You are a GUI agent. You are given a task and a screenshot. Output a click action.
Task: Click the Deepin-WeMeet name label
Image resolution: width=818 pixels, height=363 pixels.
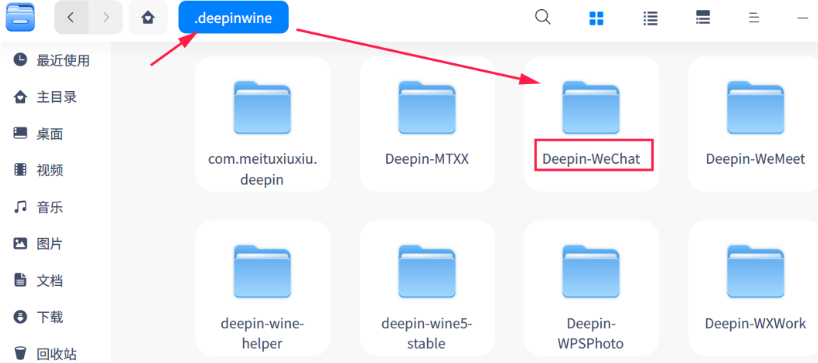(x=755, y=159)
